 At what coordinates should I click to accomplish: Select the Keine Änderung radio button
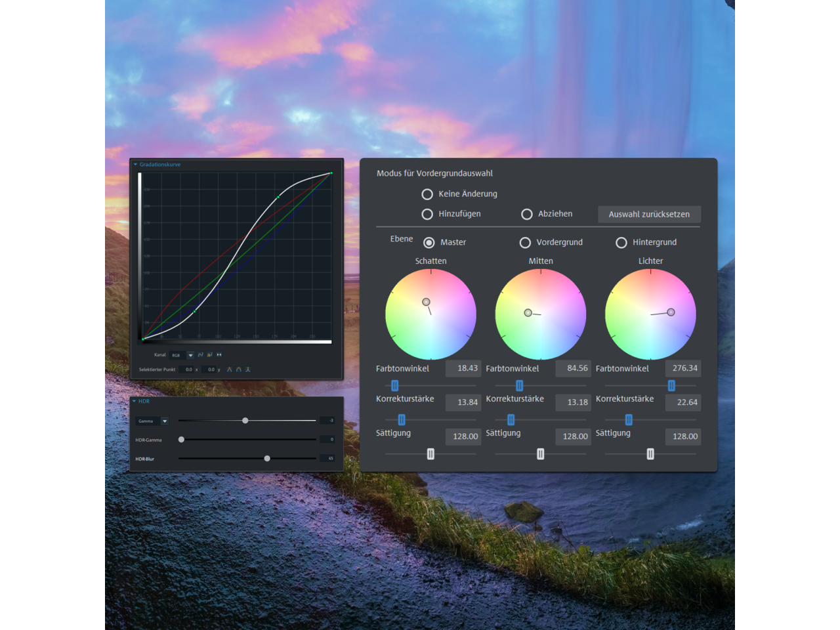pyautogui.click(x=427, y=194)
